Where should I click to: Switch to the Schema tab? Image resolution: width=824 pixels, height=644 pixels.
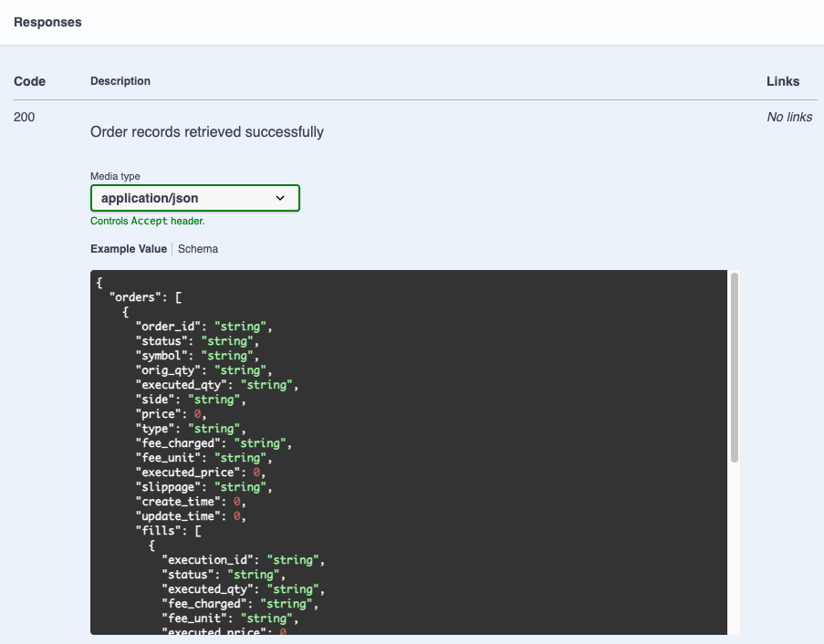[198, 249]
